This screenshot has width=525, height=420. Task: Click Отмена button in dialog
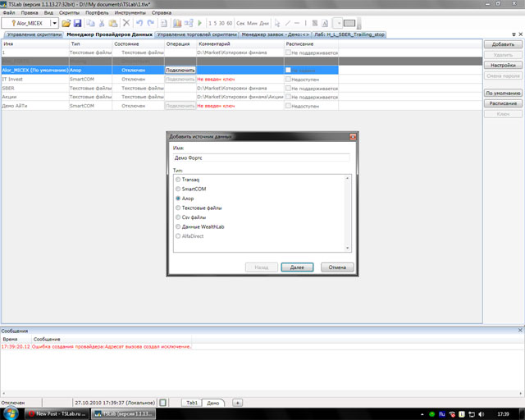(x=337, y=267)
